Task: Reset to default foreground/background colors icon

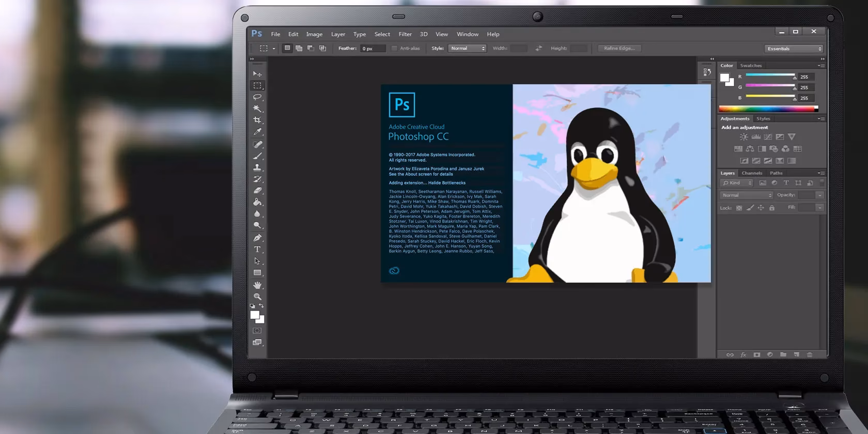Action: pos(253,306)
